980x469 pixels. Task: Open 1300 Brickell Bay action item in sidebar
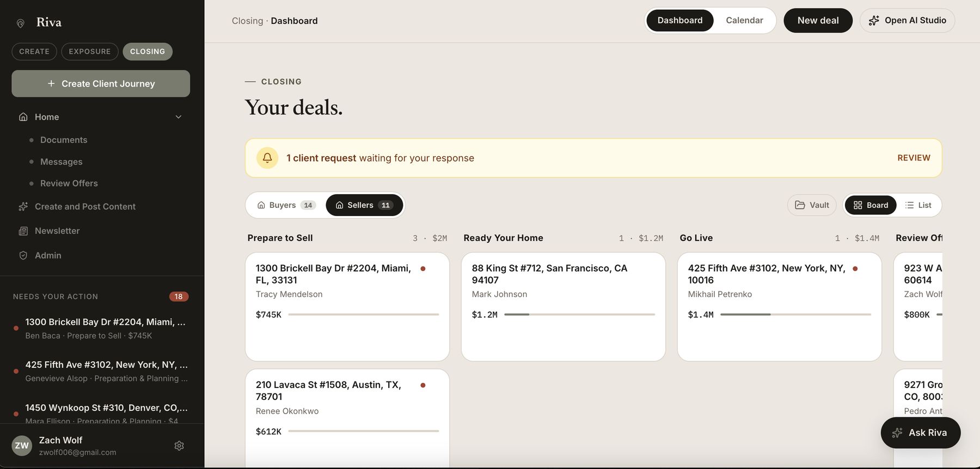(101, 329)
